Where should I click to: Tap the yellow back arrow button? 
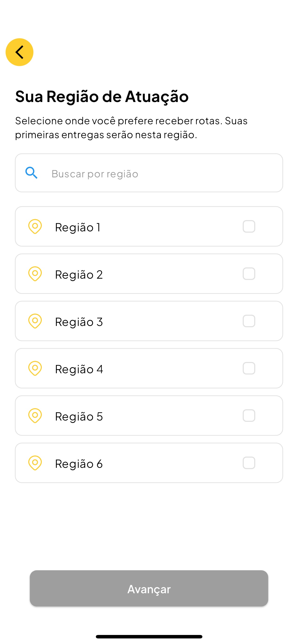point(19,52)
